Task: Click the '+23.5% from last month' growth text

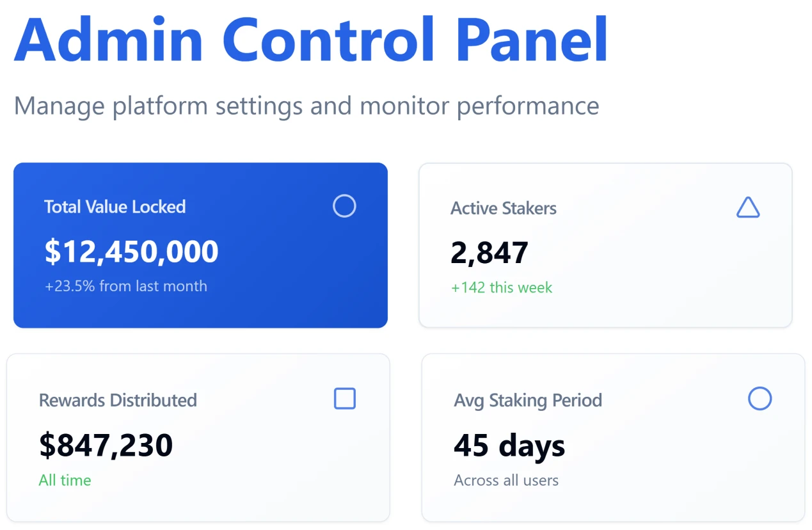Action: [125, 286]
